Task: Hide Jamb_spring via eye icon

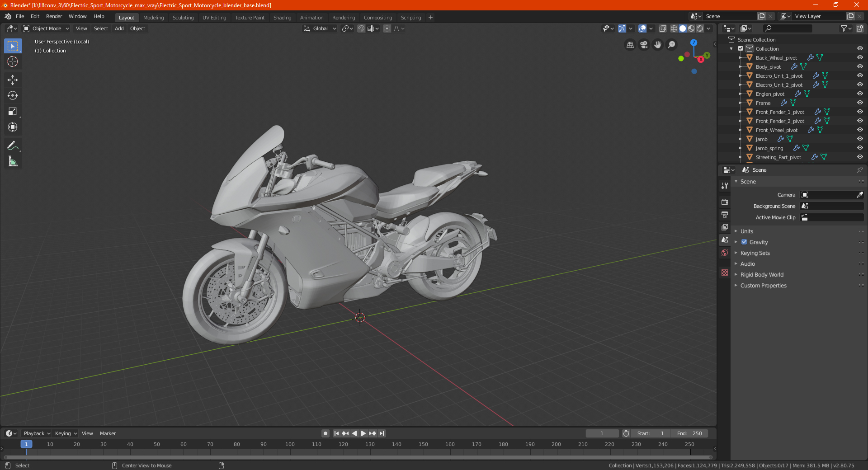Action: click(x=859, y=148)
